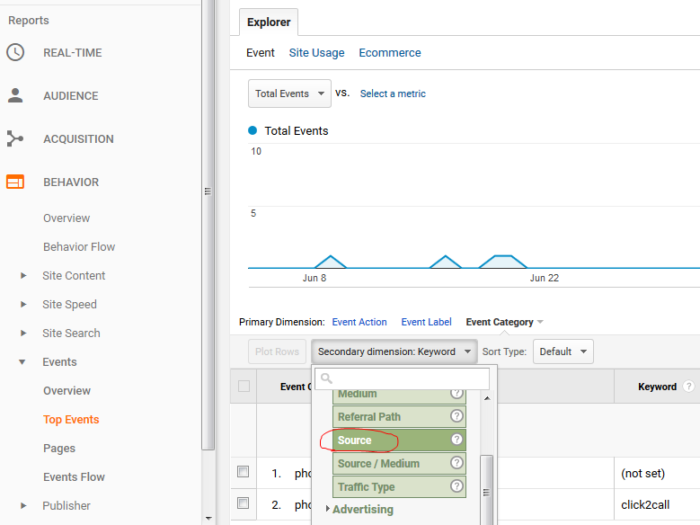Switch to the Ecommerce tab

(x=390, y=53)
